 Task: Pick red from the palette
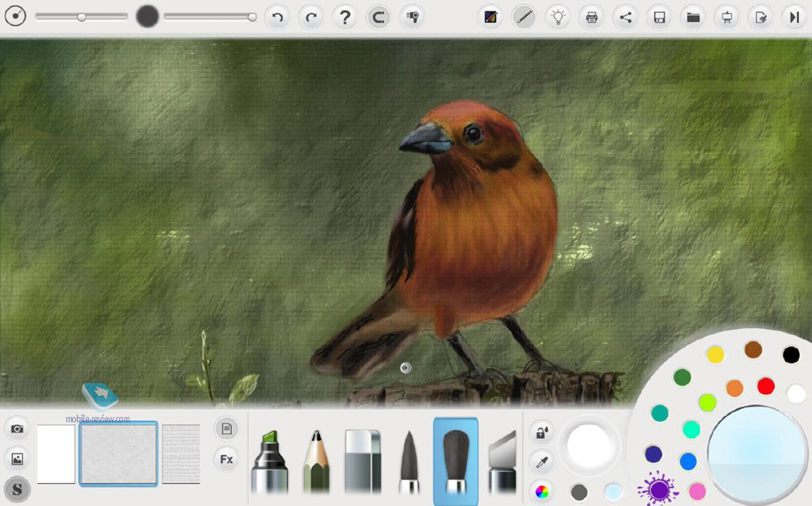coord(766,386)
